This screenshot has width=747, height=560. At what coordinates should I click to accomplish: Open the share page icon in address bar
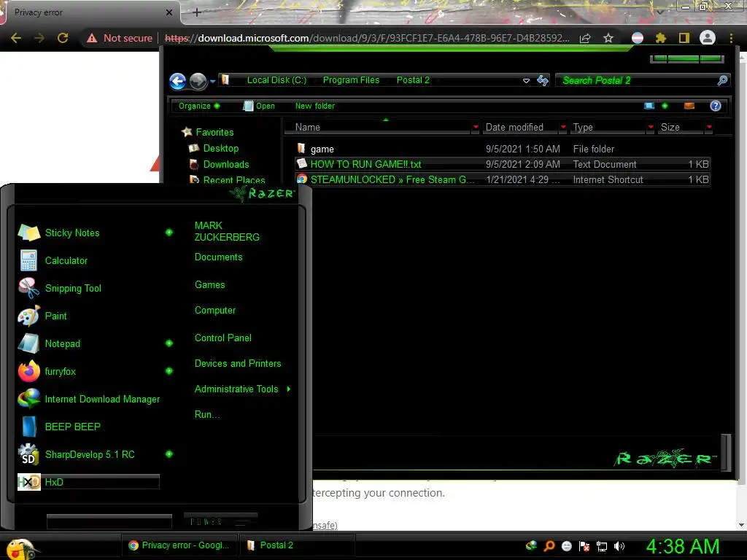coord(585,38)
